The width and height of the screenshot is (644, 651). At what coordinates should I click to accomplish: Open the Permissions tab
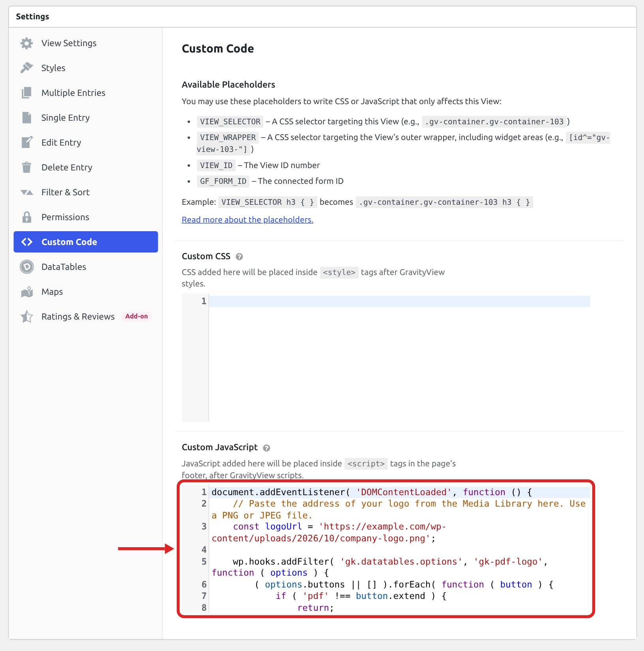(86, 217)
